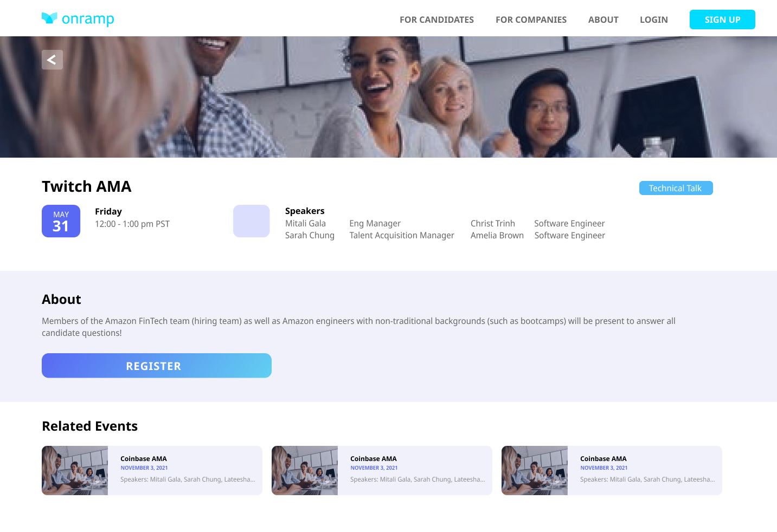Open the first Coinbase AMA event thumbnail
777x532 pixels.
click(75, 470)
